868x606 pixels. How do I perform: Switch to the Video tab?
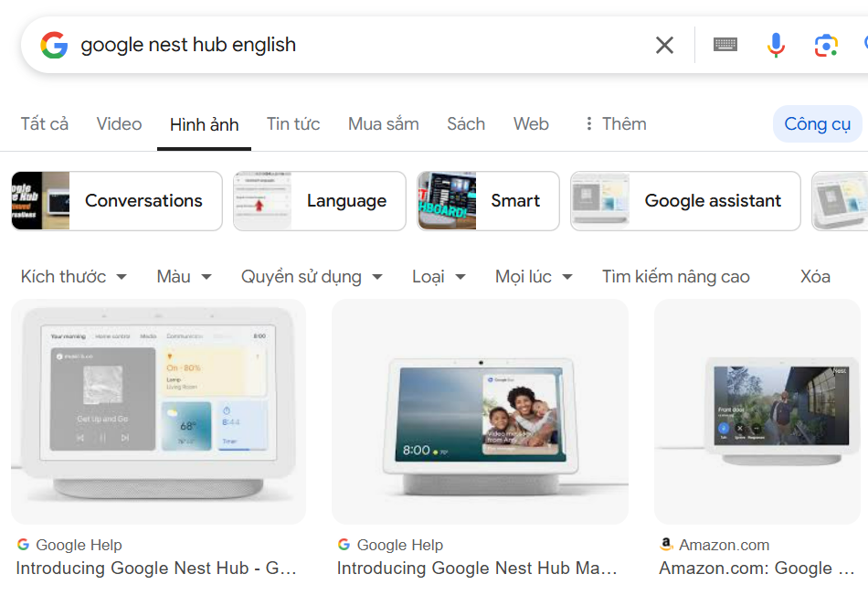[119, 123]
